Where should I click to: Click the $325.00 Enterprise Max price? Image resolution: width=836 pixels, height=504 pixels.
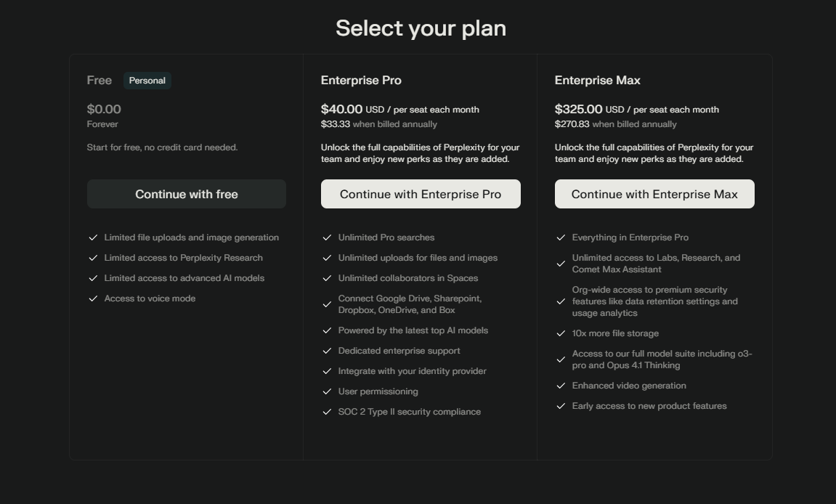(x=578, y=110)
